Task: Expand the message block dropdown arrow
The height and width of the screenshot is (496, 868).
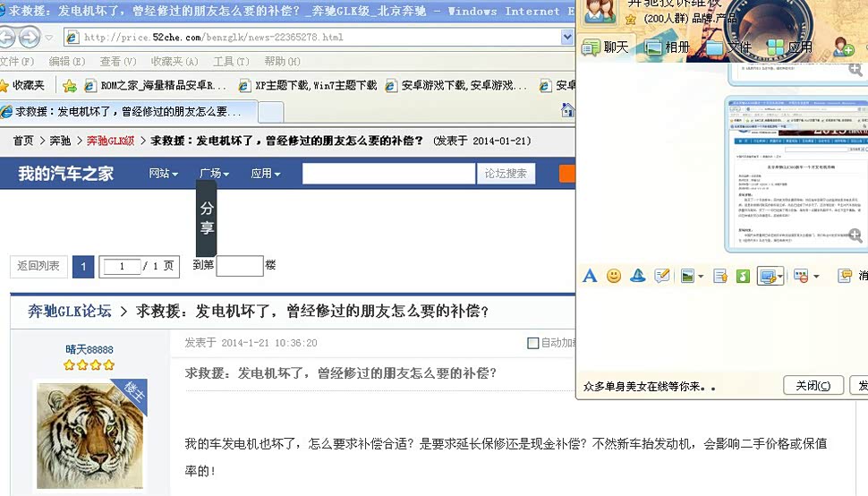Action: (816, 277)
